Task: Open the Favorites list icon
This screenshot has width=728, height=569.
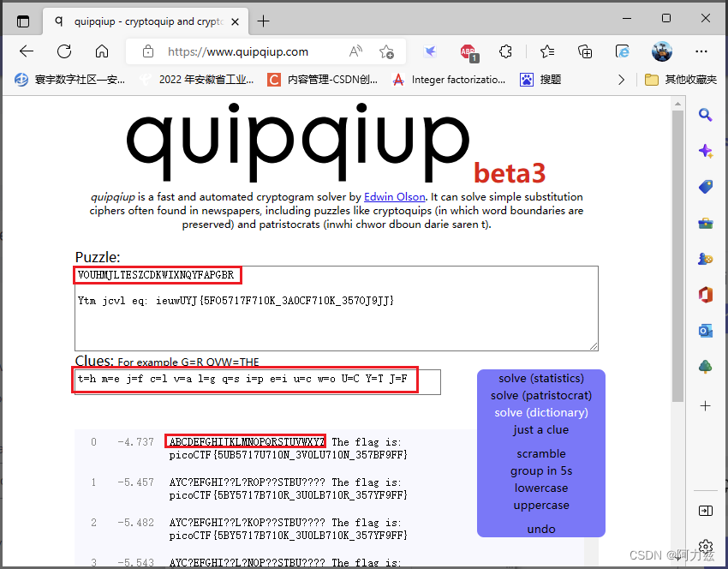Action: click(547, 51)
